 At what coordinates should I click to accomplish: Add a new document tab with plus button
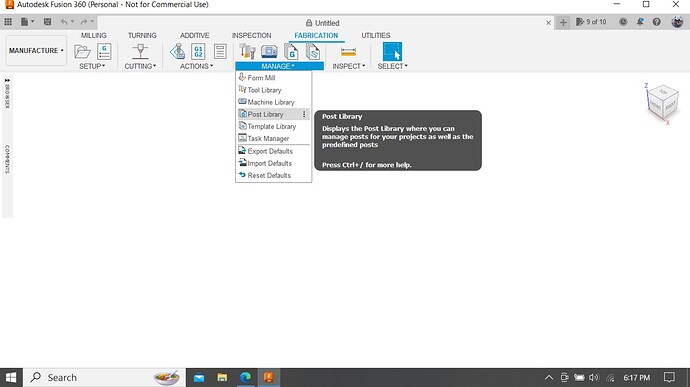tap(563, 22)
